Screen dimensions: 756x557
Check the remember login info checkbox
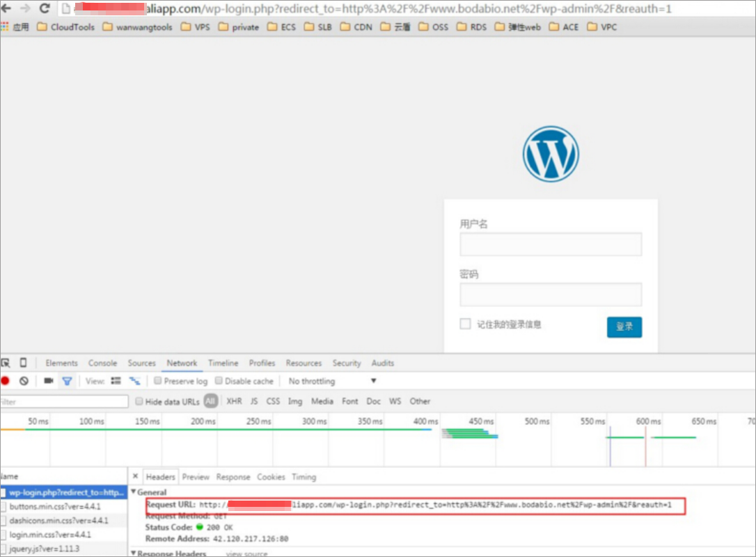pyautogui.click(x=465, y=324)
